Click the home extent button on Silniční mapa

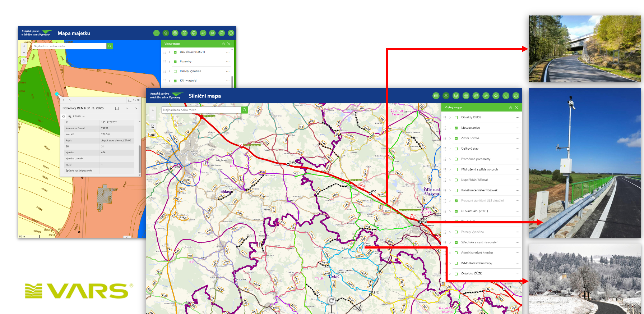coord(153,126)
